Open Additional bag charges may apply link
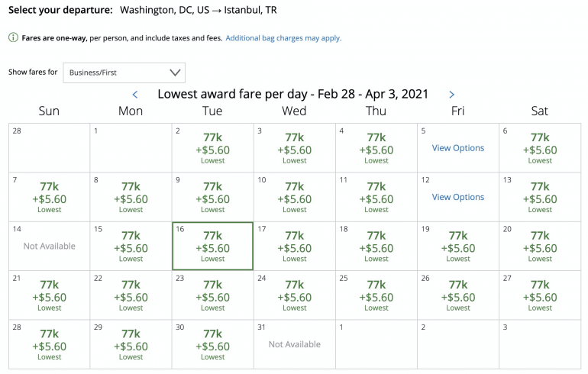 283,37
